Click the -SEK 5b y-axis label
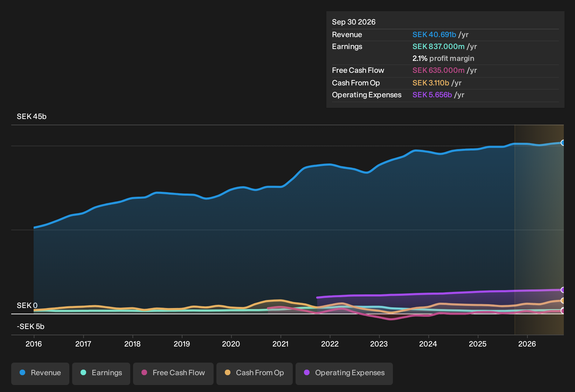Image resolution: width=575 pixels, height=392 pixels. (x=30, y=327)
